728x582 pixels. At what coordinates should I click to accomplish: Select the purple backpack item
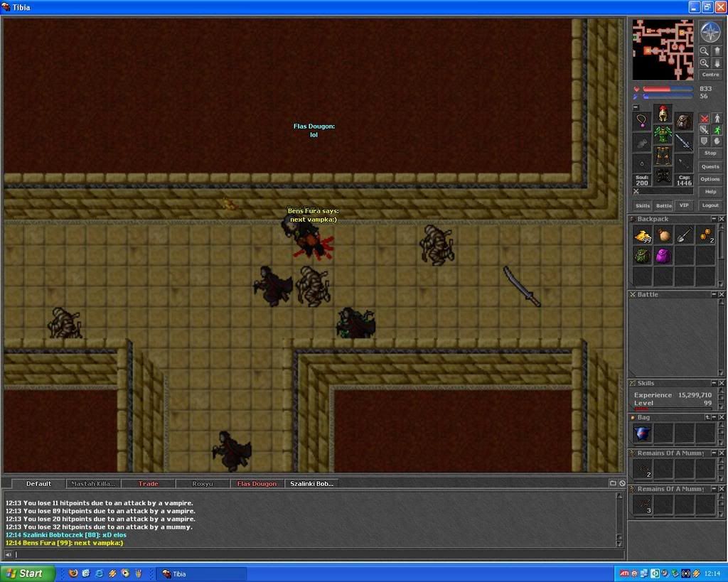click(663, 256)
